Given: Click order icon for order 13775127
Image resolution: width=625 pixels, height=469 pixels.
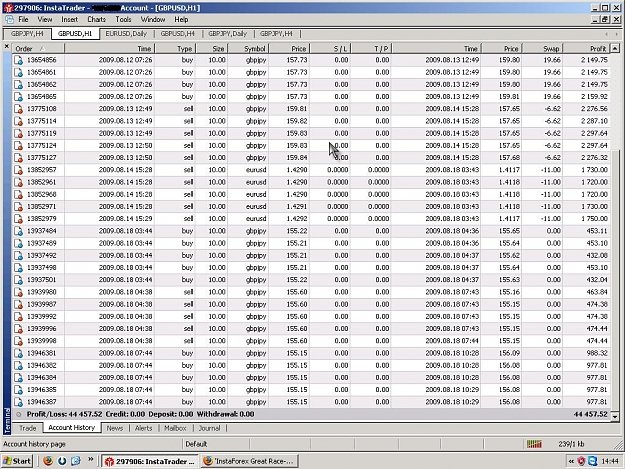Looking at the screenshot, I should click(18, 158).
